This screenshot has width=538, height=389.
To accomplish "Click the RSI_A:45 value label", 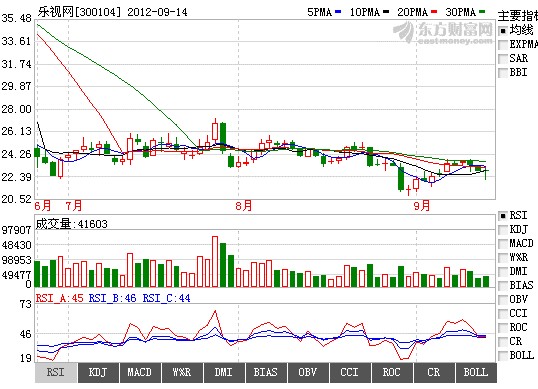I will [59, 298].
